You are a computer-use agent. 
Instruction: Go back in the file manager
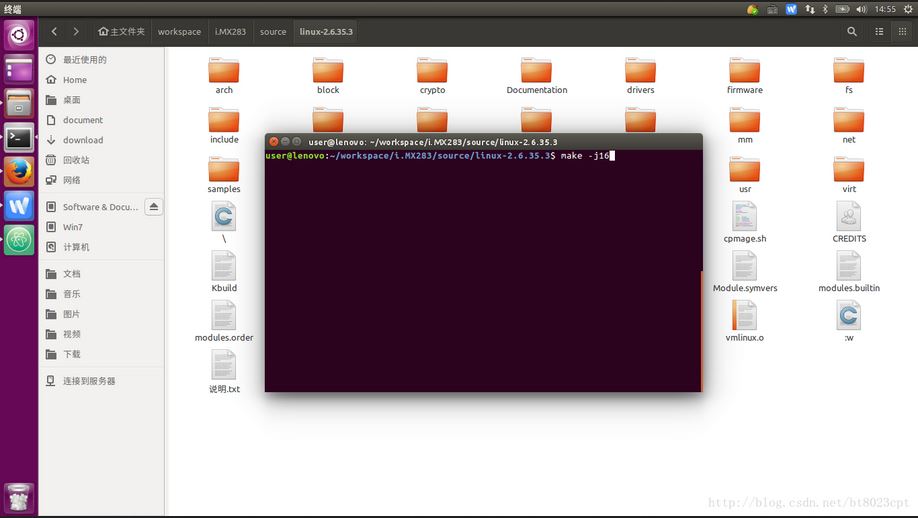pyautogui.click(x=54, y=32)
